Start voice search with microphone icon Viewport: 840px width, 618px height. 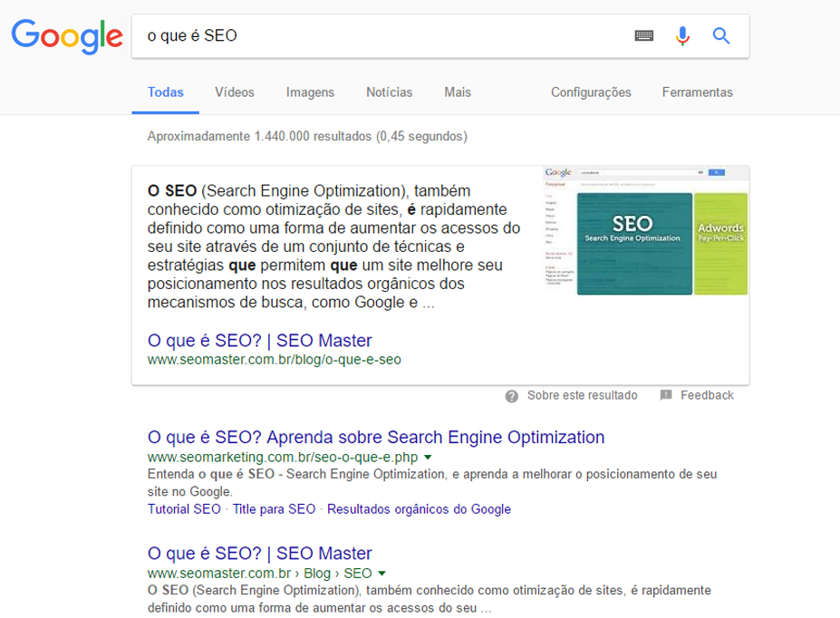(682, 36)
